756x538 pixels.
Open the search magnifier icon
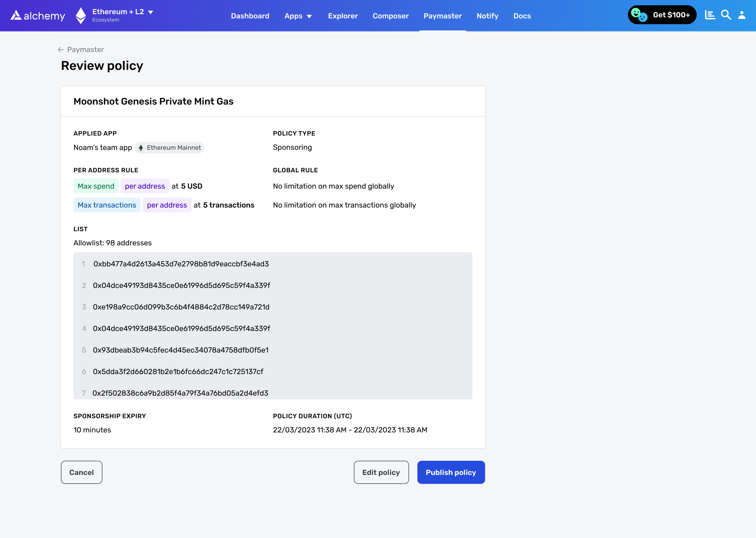tap(726, 15)
